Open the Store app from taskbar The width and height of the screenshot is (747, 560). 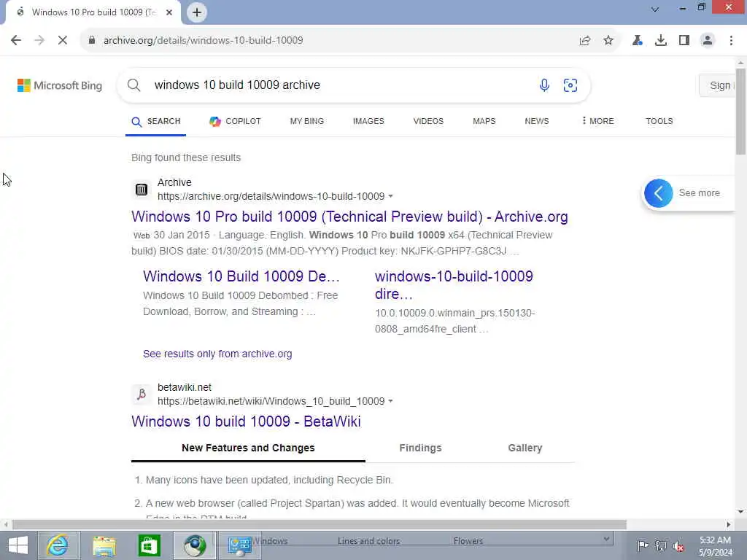[x=149, y=545]
